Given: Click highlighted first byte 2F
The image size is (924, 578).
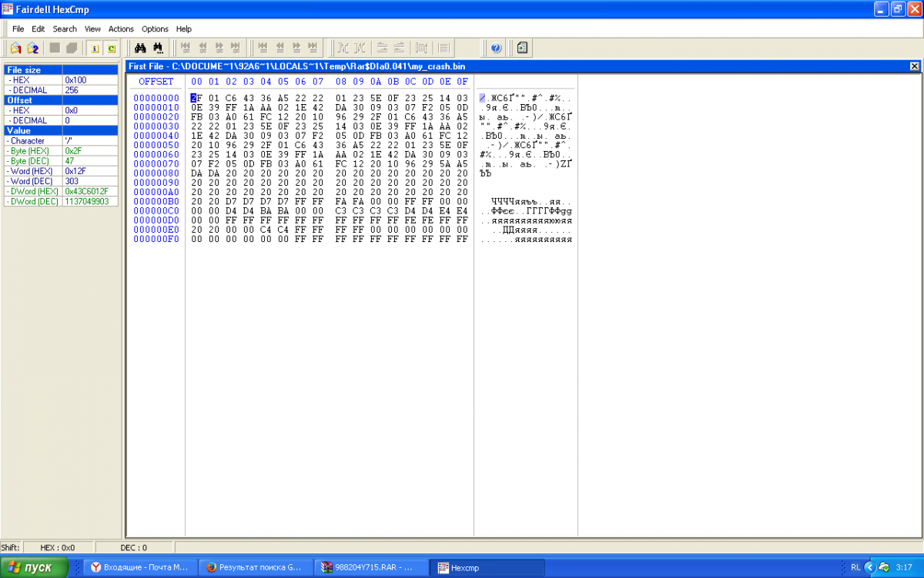Looking at the screenshot, I should [196, 98].
